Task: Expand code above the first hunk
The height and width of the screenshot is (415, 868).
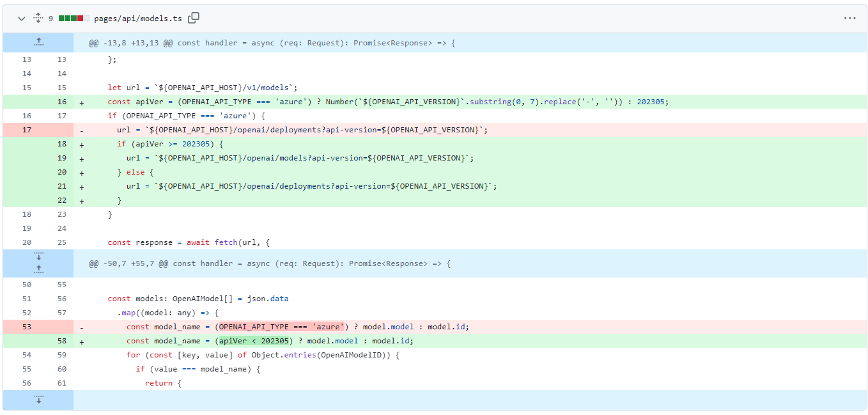Action: click(x=38, y=42)
